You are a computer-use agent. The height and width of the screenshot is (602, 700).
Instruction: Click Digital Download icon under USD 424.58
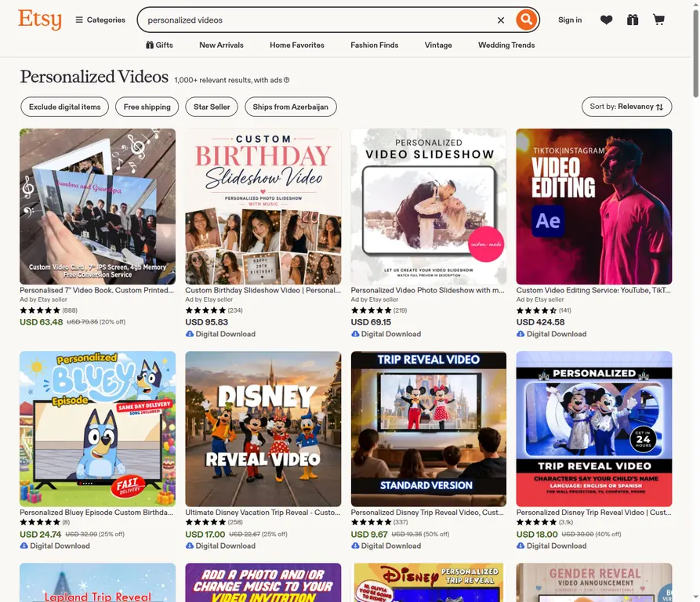click(521, 334)
